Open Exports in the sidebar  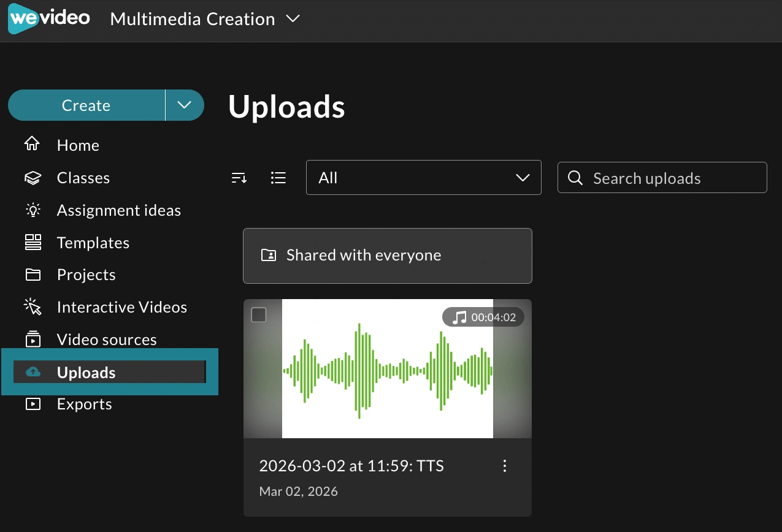pyautogui.click(x=85, y=404)
